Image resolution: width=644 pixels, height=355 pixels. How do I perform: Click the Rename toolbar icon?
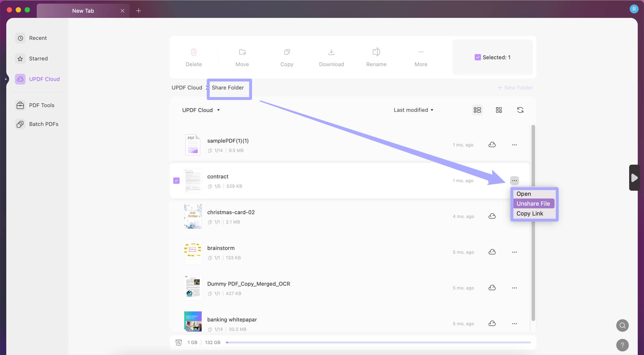coord(376,52)
